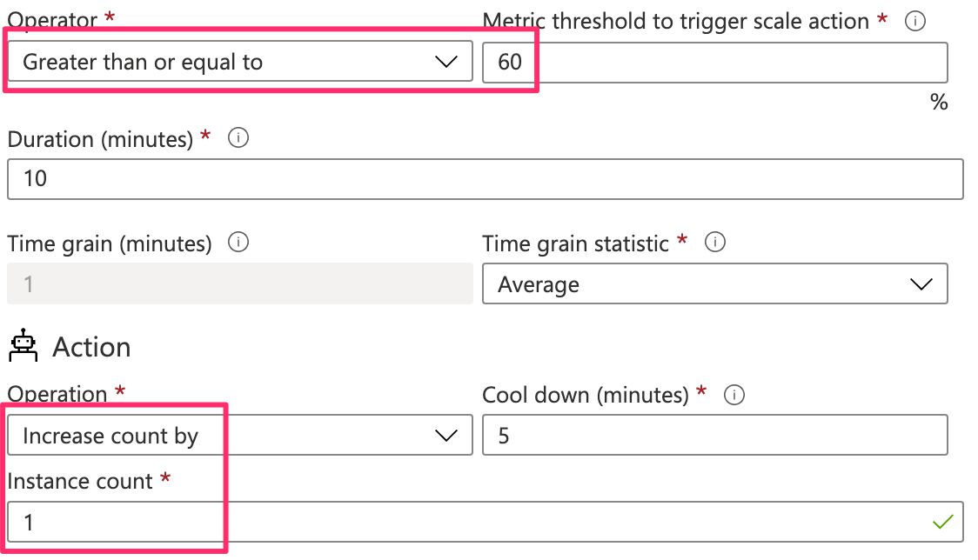Click the percent sign unit label

939,102
